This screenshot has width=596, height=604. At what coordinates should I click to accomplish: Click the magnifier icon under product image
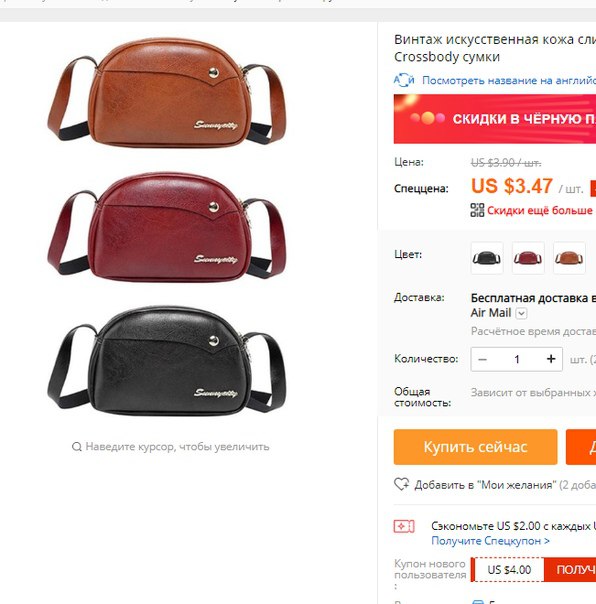pyautogui.click(x=77, y=446)
